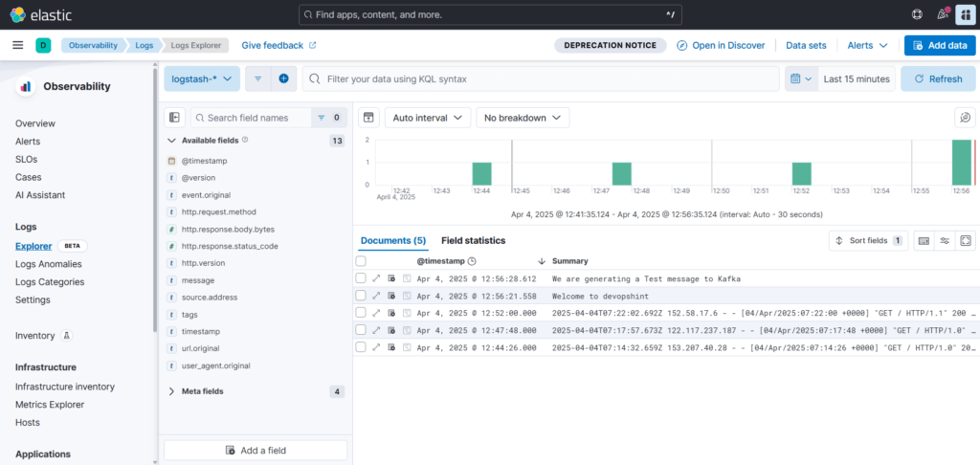
Task: Sort the @timestamp column with arrow
Action: [542, 260]
